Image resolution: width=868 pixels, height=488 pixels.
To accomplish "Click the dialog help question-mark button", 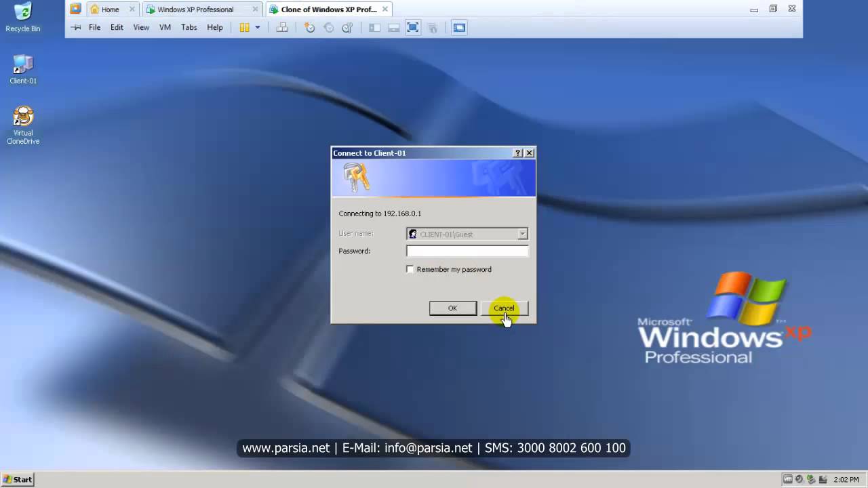I will coord(518,153).
